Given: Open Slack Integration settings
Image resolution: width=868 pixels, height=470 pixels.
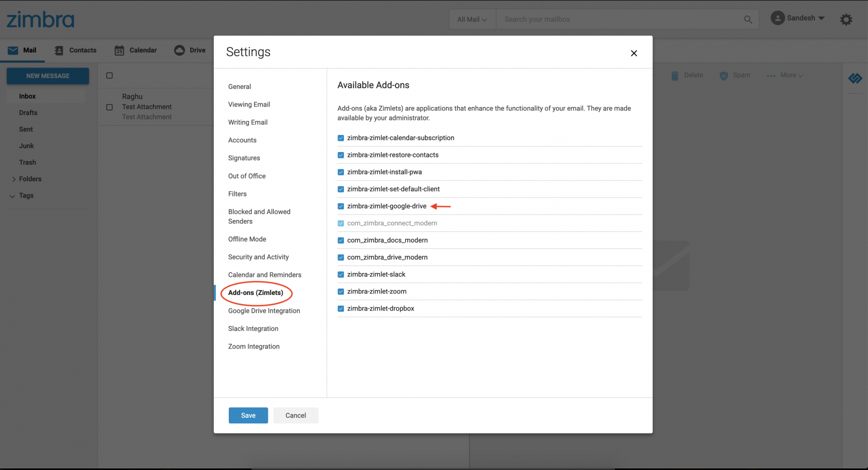Looking at the screenshot, I should pos(253,329).
